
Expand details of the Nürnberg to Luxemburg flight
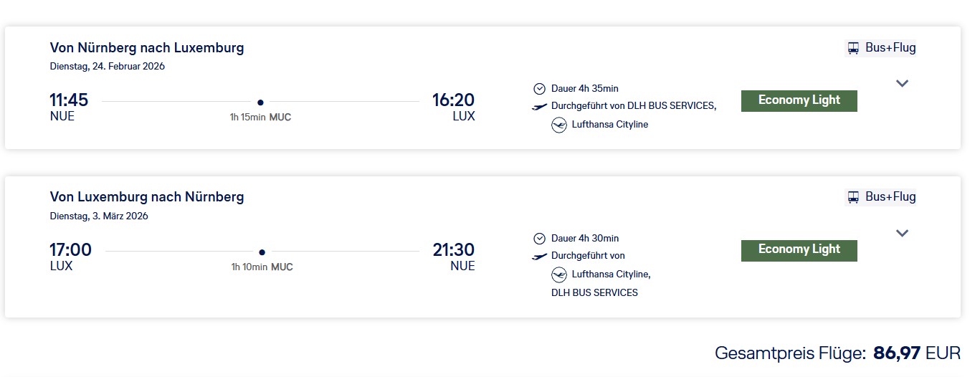903,83
